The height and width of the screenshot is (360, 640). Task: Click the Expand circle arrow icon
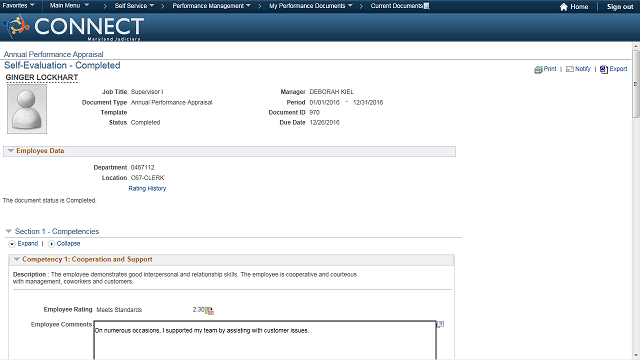12,244
